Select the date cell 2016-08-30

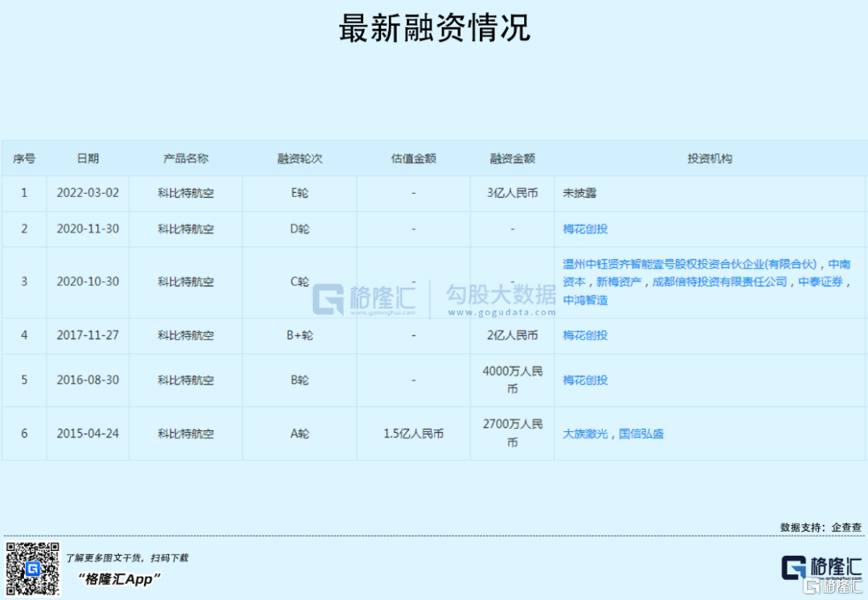[88, 380]
